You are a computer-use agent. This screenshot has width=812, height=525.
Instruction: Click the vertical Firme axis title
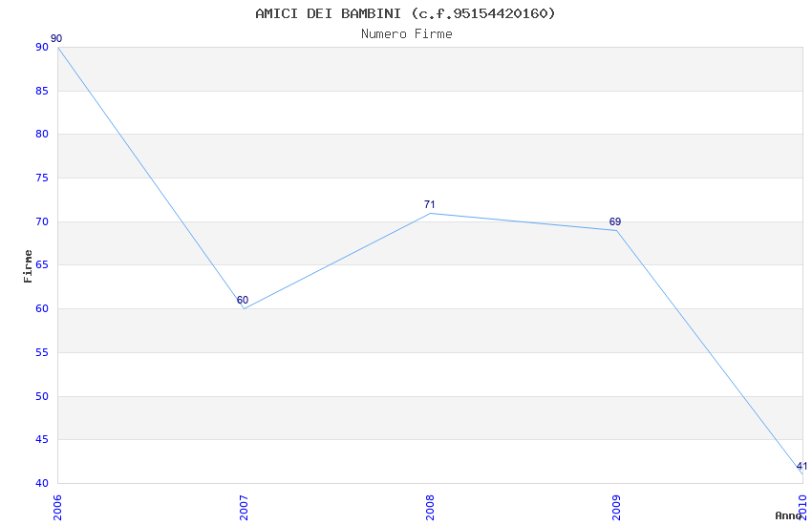(28, 265)
